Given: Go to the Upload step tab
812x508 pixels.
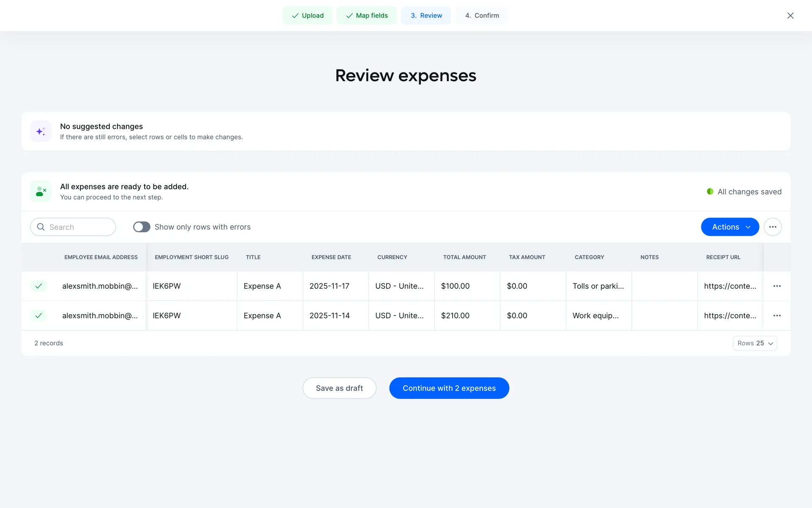Looking at the screenshot, I should pyautogui.click(x=307, y=16).
